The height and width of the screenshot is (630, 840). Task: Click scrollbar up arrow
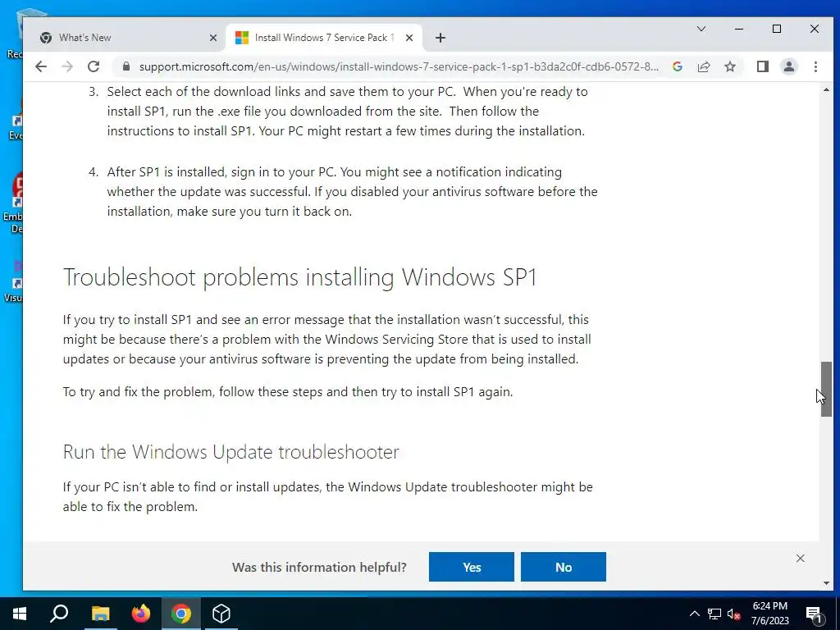click(x=826, y=89)
